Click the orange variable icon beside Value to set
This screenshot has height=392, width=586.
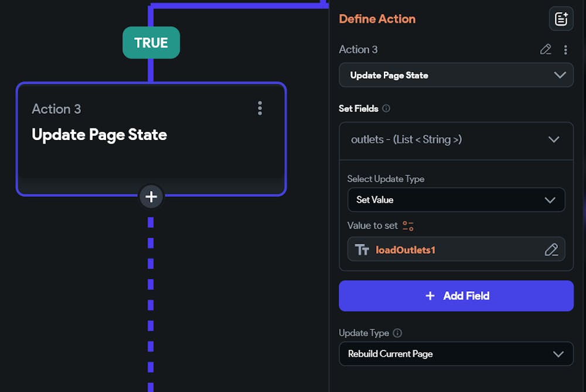tap(408, 226)
